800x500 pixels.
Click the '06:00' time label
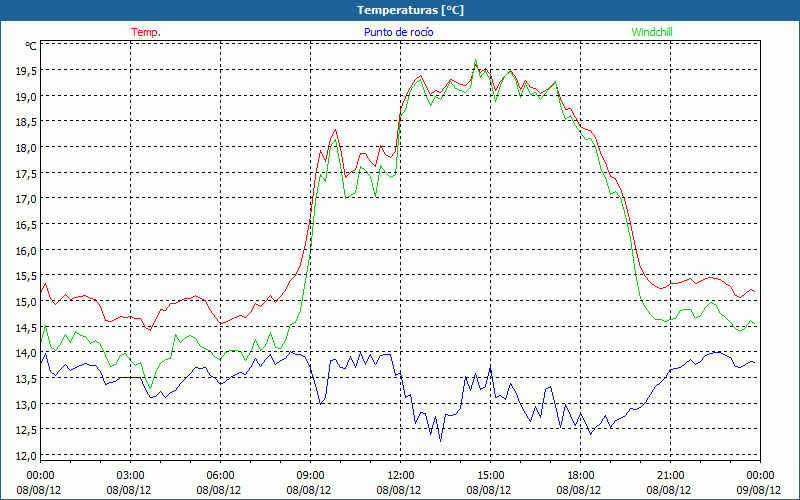pyautogui.click(x=220, y=476)
